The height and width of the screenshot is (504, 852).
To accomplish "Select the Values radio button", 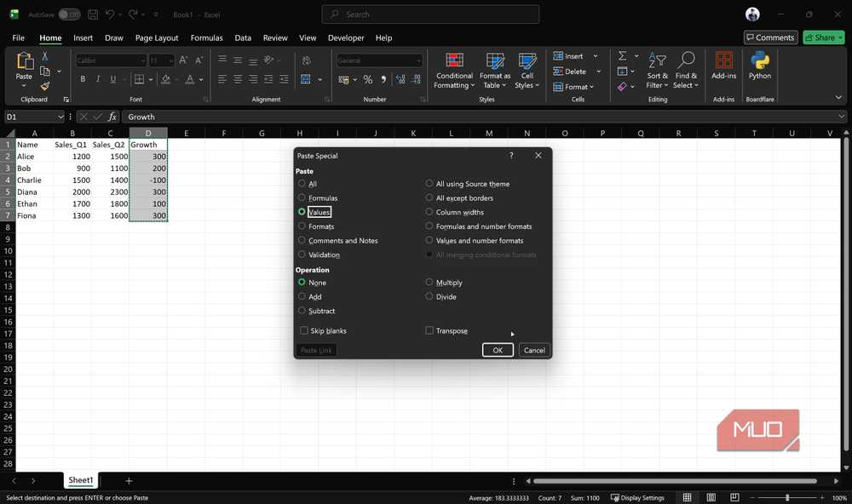I will (x=302, y=212).
